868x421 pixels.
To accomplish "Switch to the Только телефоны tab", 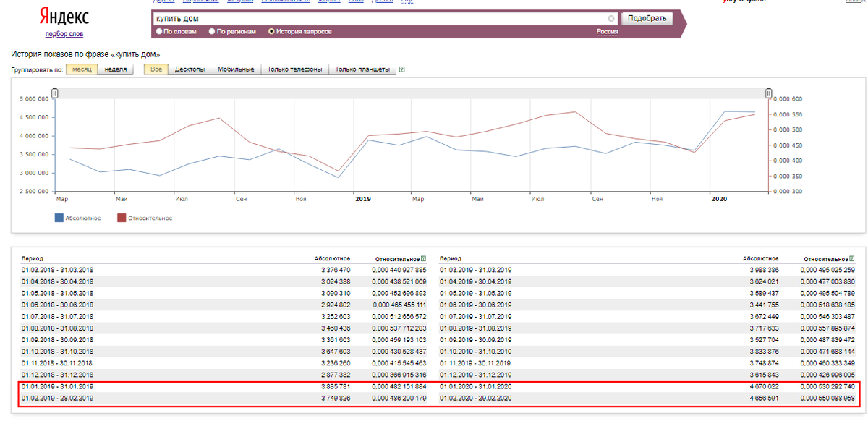I will pos(294,69).
